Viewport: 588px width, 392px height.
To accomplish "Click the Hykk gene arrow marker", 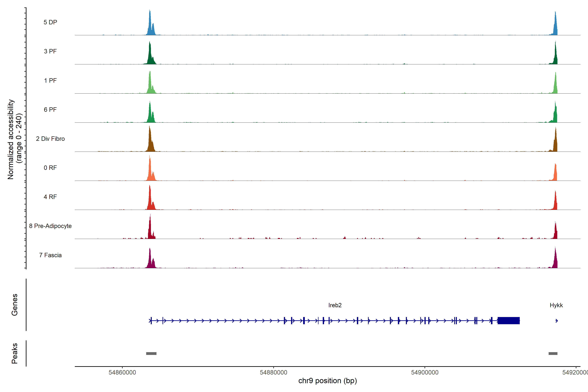I will pyautogui.click(x=556, y=321).
